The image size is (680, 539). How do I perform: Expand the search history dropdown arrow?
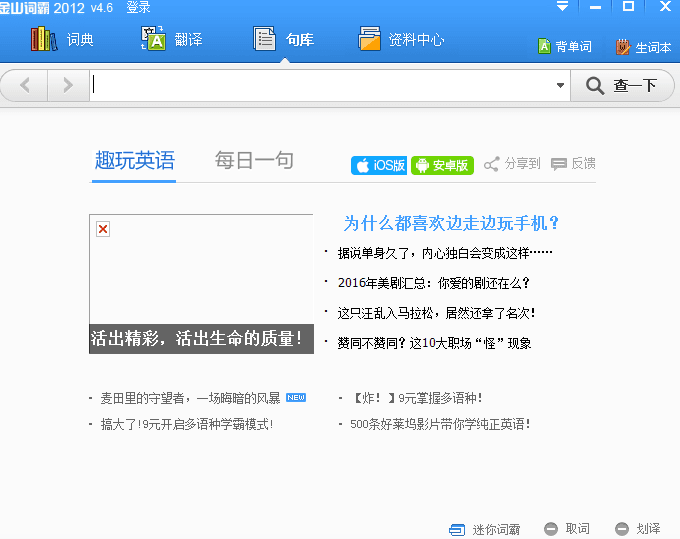pos(560,86)
